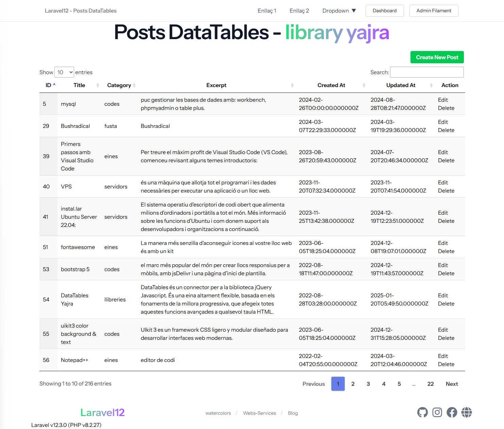Open the Instagram icon in the footer

pyautogui.click(x=437, y=412)
